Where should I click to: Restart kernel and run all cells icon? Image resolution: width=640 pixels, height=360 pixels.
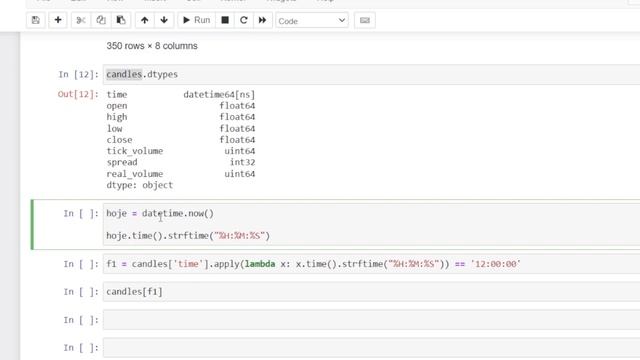click(262, 20)
